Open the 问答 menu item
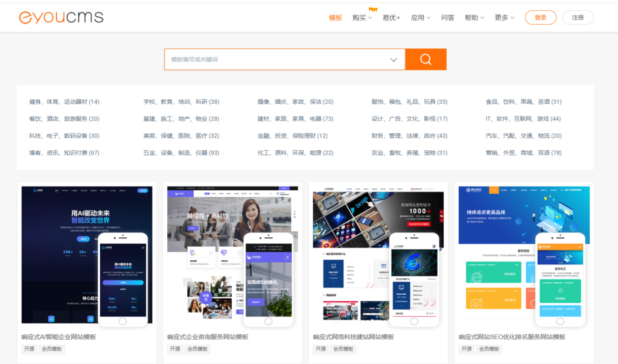618x364 pixels. [x=447, y=18]
